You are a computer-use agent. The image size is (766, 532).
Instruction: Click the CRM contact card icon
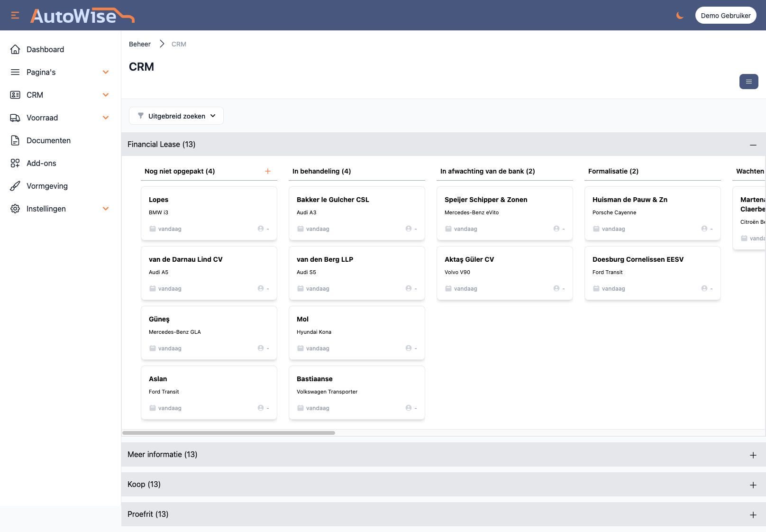click(15, 95)
